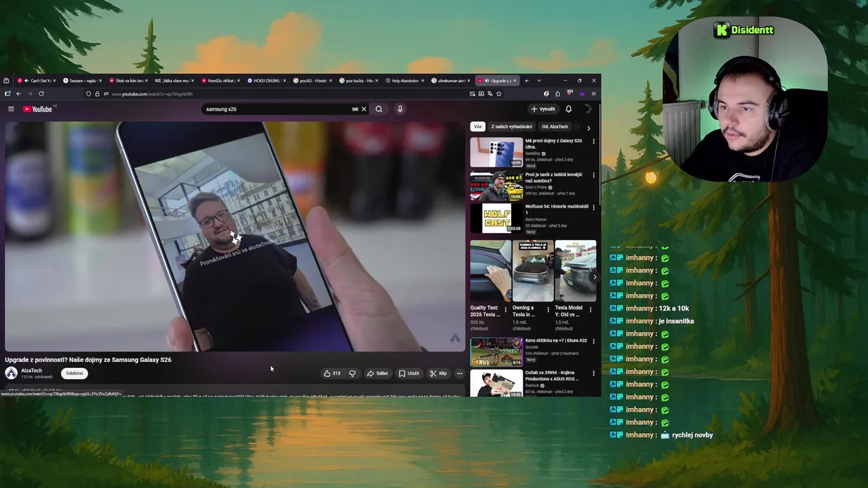Open the AlzaTech channel avatar
Image resolution: width=868 pixels, height=488 pixels.
[x=11, y=373]
